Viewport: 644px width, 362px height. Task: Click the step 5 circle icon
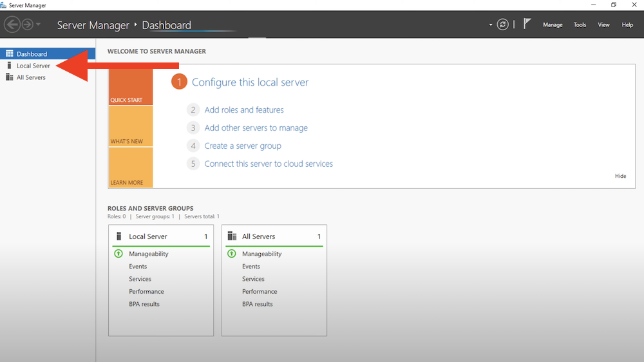coord(193,164)
